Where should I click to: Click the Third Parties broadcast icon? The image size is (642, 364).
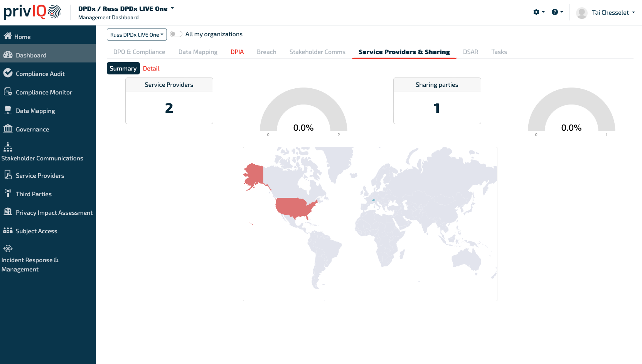8,193
